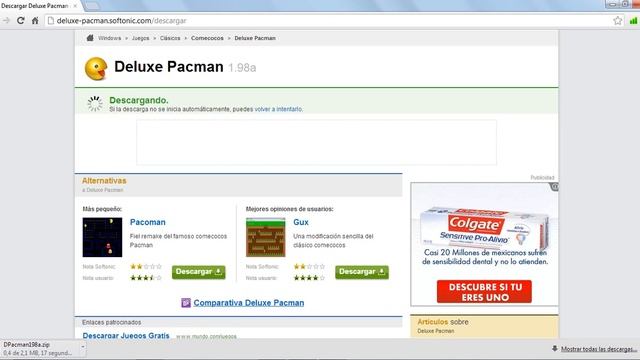Open a new browser tab
Viewport: 640px width, 360px height.
pos(92,6)
